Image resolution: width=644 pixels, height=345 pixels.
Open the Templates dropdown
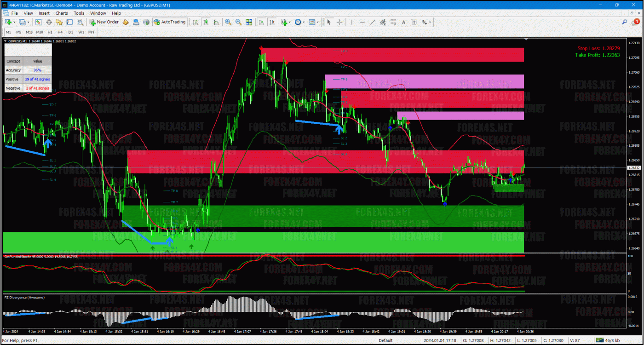[x=318, y=22]
